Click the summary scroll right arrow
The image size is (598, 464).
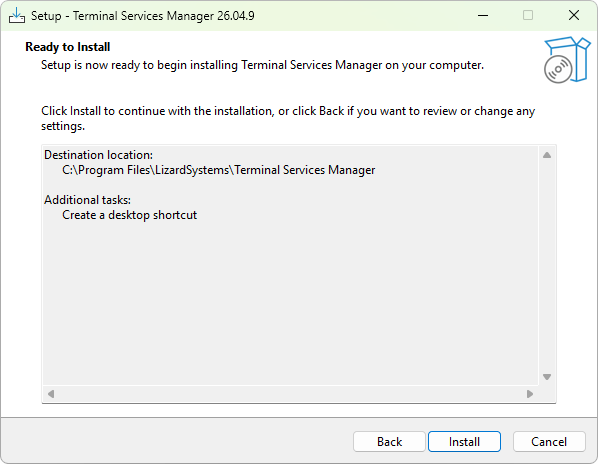pos(530,393)
